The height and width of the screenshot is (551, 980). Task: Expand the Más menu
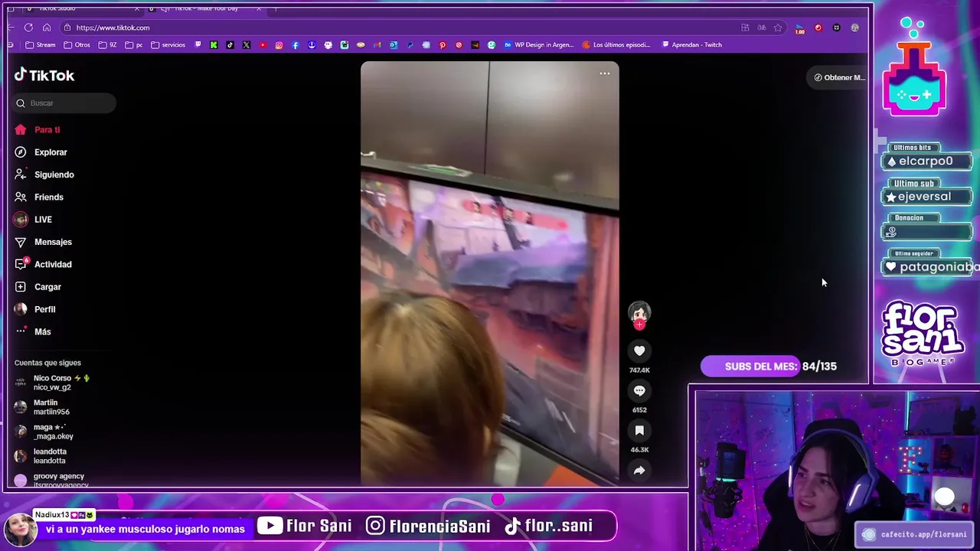[x=32, y=331]
